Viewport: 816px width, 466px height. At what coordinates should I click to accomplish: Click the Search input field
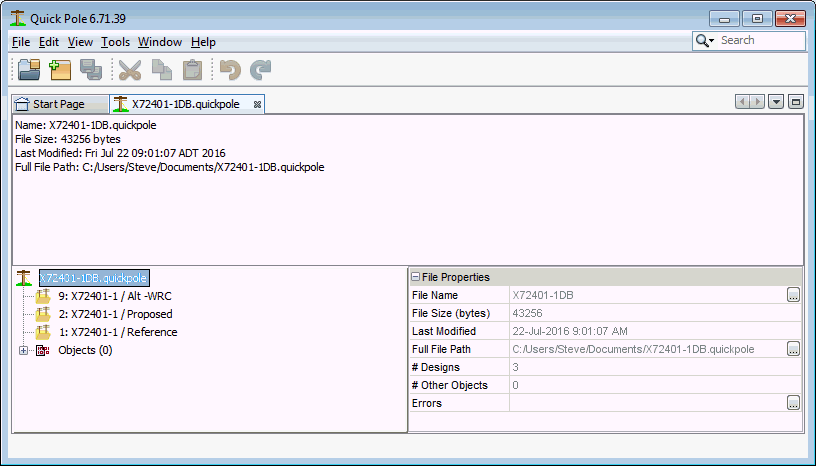click(761, 41)
